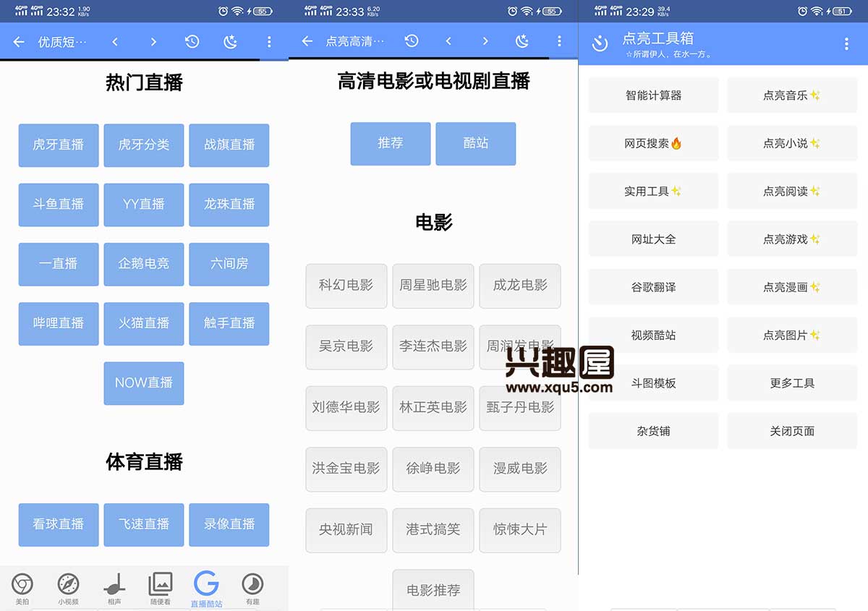Go to next page in 点亮高清 screen

(485, 41)
